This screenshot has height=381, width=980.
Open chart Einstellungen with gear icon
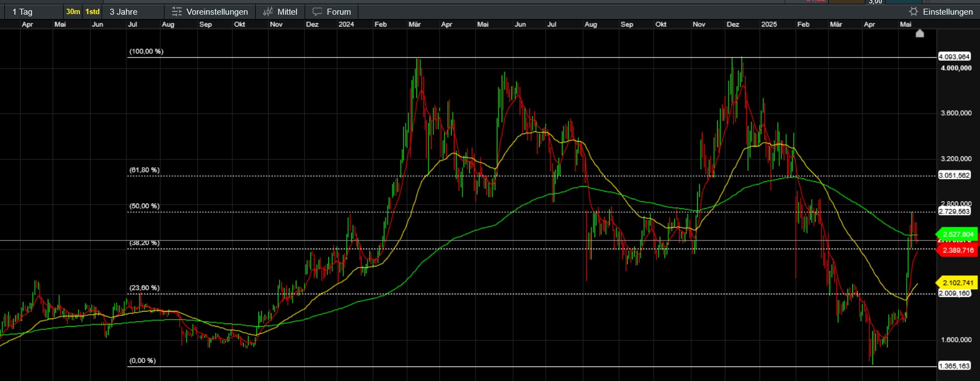941,11
